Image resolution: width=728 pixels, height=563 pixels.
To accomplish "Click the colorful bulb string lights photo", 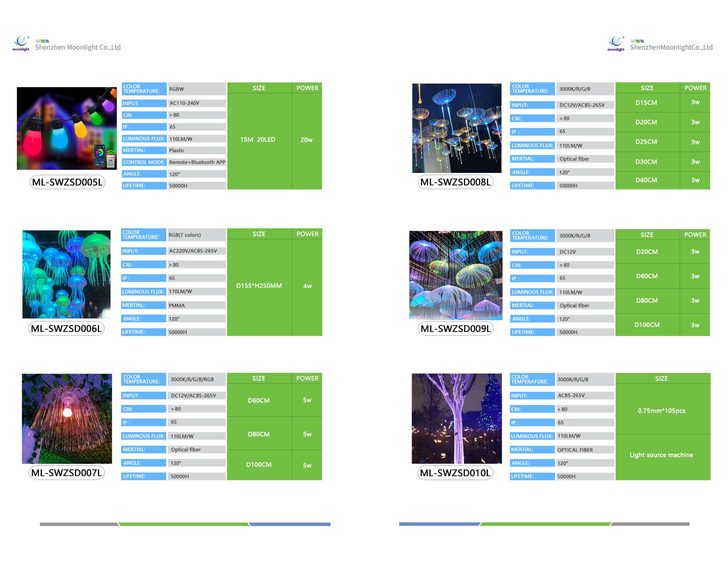I will point(67,128).
